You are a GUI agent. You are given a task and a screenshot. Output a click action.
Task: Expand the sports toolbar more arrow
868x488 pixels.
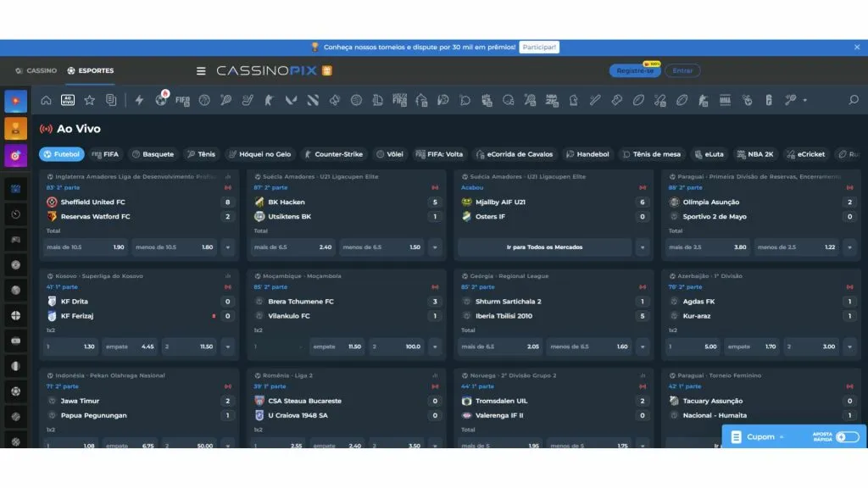pyautogui.click(x=804, y=100)
